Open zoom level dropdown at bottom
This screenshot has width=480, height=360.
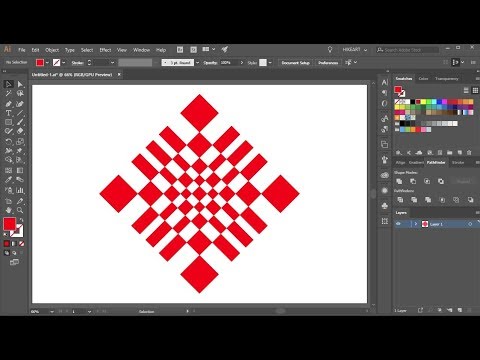click(x=52, y=312)
